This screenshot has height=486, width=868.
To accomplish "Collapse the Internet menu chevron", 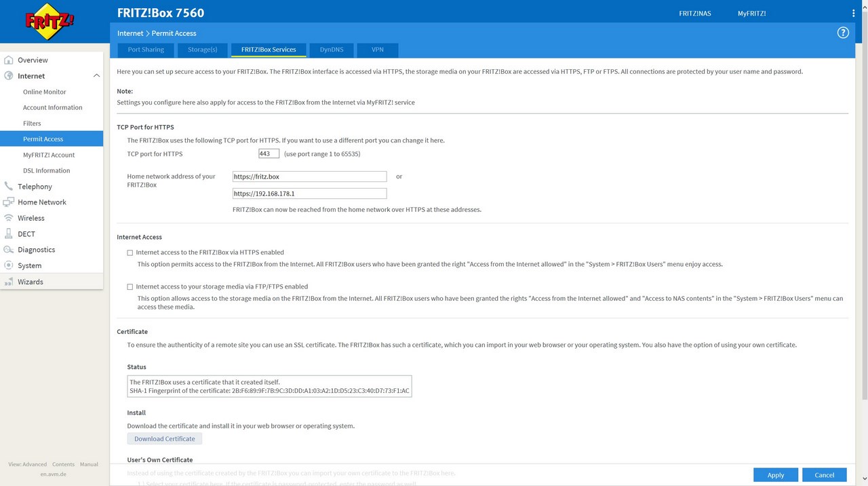I will (96, 76).
